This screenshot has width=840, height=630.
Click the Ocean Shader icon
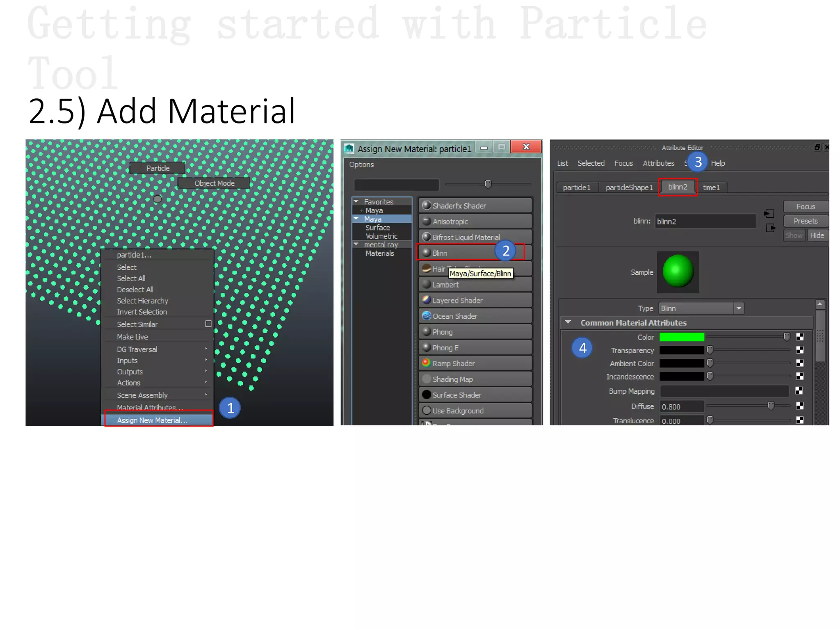(x=426, y=316)
